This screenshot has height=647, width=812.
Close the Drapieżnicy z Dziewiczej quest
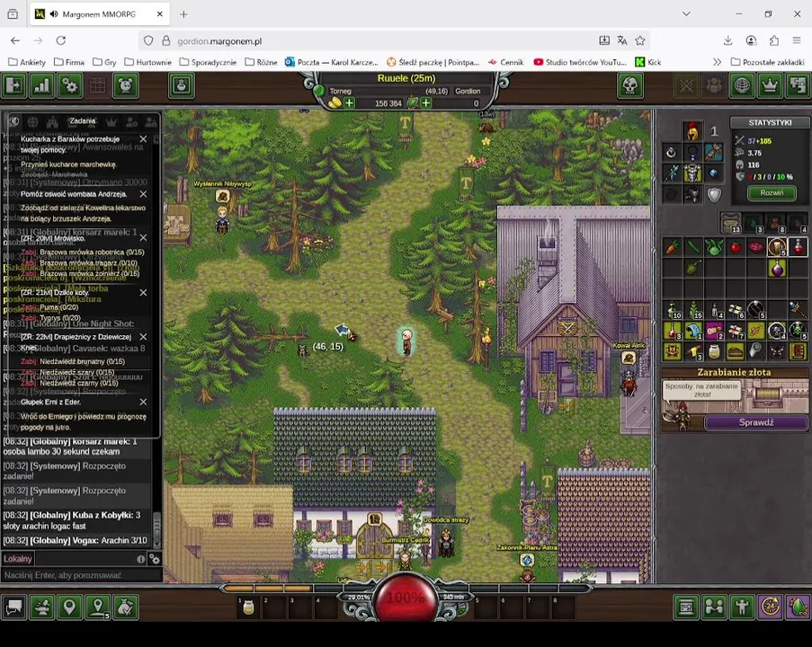tap(144, 337)
